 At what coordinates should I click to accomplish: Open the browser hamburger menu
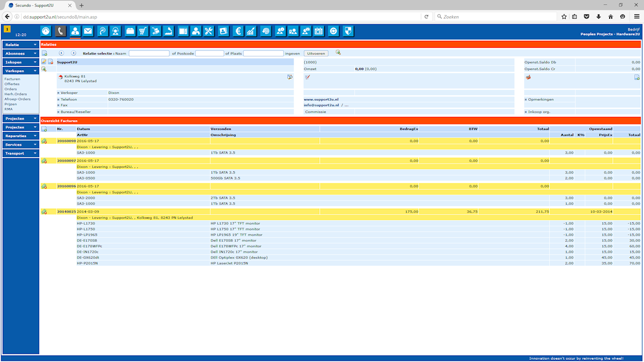(636, 17)
